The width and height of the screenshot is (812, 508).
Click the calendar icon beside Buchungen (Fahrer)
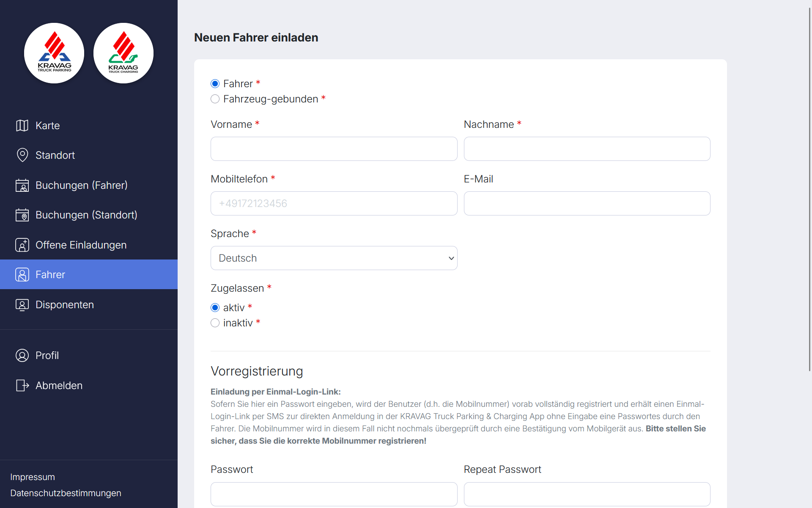coord(22,185)
